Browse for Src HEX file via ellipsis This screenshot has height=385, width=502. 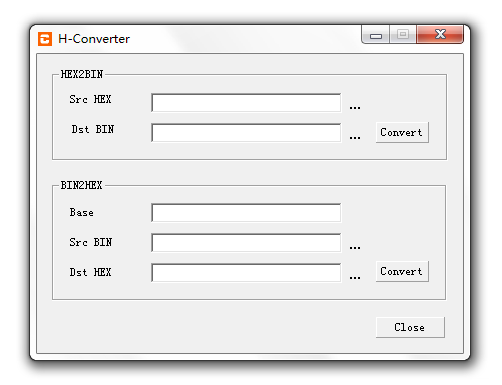coord(355,108)
